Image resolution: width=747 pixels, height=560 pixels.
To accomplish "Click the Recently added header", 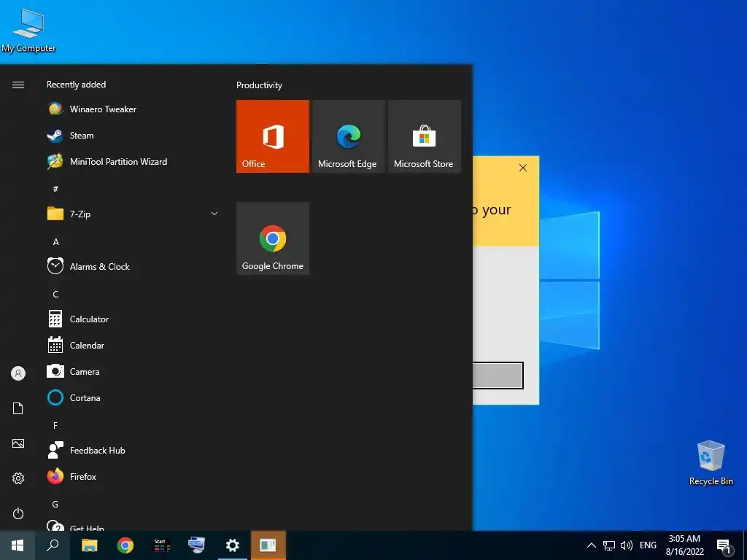I will (76, 85).
